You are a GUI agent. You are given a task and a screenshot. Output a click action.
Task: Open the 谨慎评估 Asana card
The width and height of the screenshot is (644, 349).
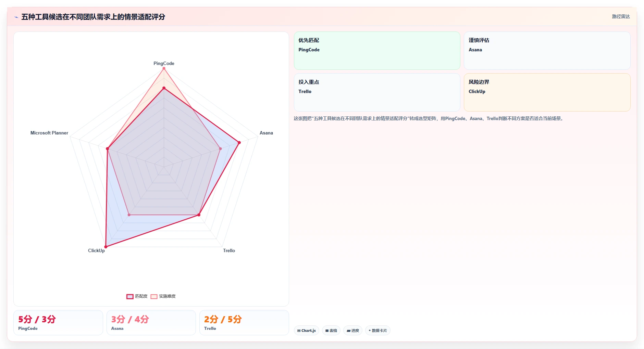pos(547,51)
